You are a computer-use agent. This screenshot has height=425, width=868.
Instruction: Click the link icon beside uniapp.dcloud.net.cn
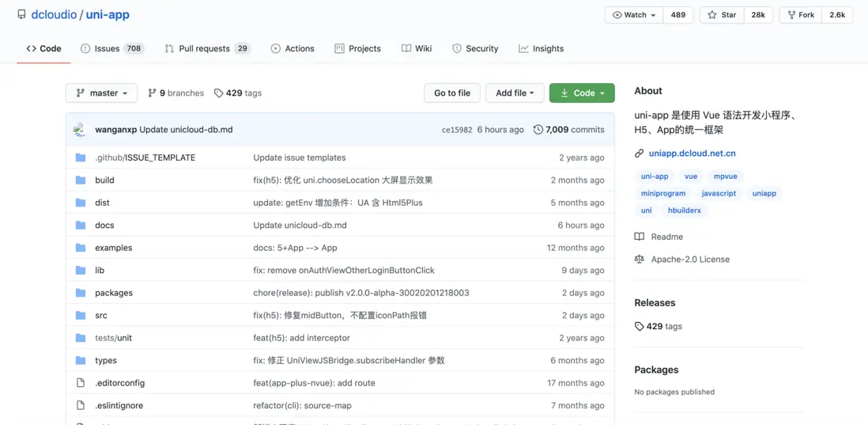point(640,154)
